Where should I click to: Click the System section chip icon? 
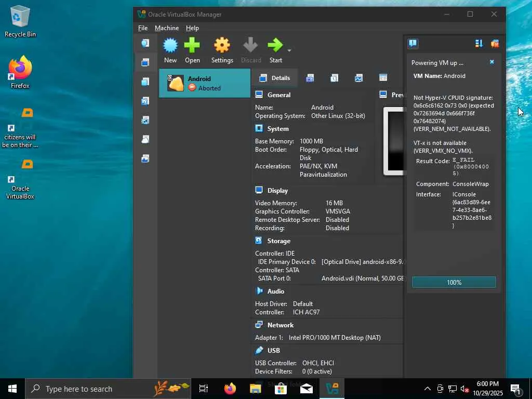click(259, 128)
